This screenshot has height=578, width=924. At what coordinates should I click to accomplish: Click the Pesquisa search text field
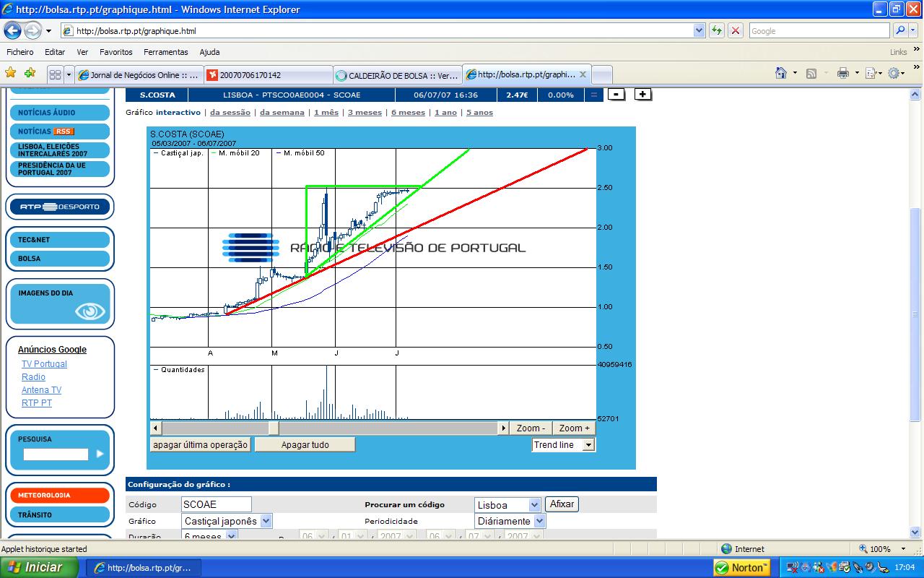56,454
